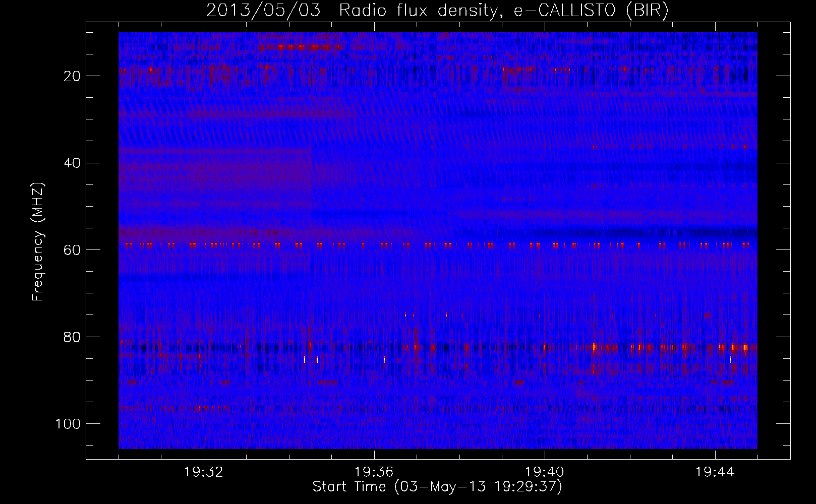Click the 19:44 time tick label
Image resolution: width=816 pixels, height=504 pixels.
tap(715, 472)
